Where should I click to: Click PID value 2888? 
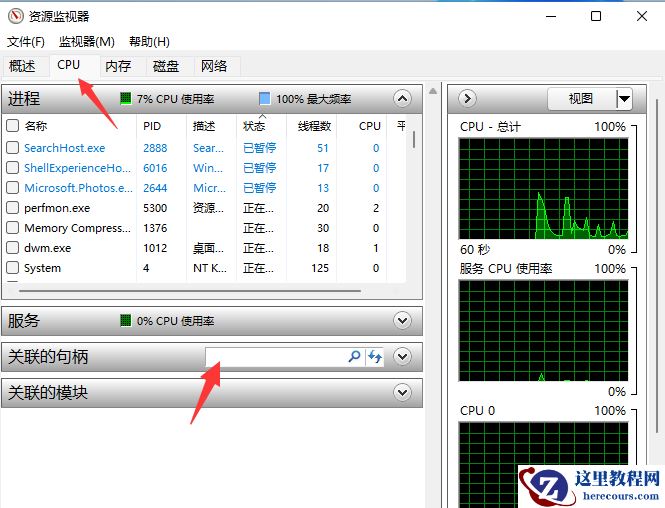(x=155, y=148)
